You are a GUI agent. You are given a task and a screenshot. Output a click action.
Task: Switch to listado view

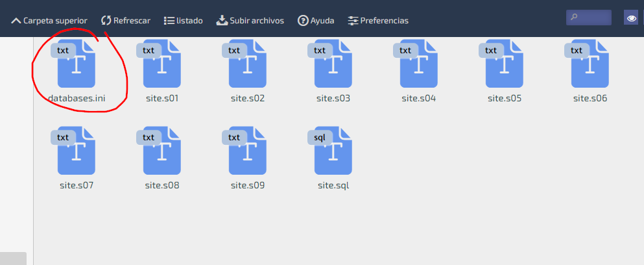pyautogui.click(x=183, y=21)
